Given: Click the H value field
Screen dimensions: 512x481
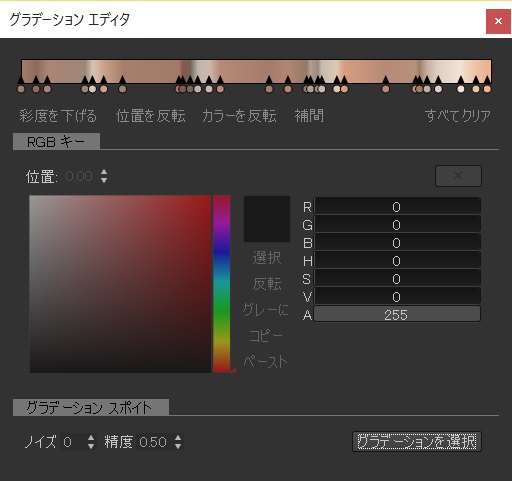Looking at the screenshot, I should [397, 261].
